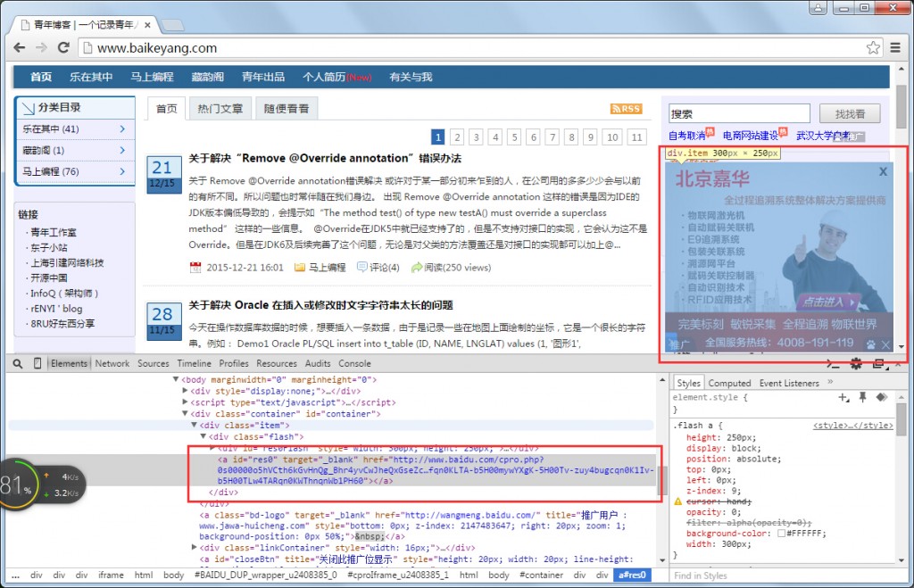Click the 点击进入 button on the ad
The width and height of the screenshot is (914, 588).
[x=827, y=302]
